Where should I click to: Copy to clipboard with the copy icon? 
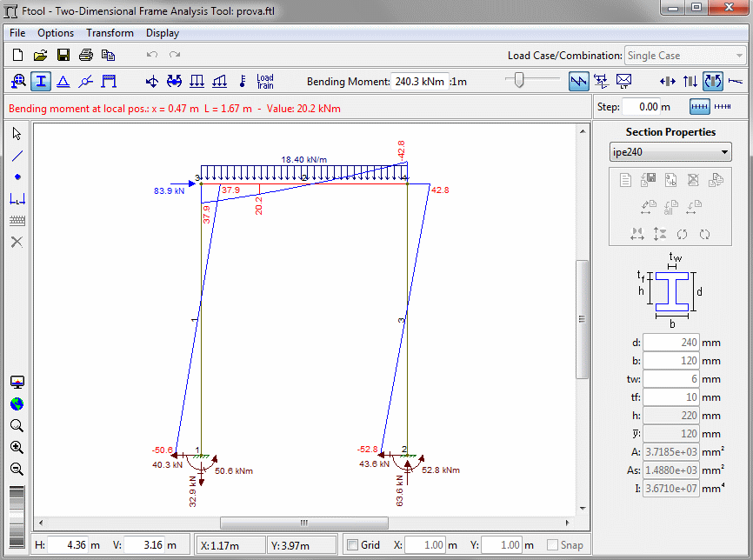pos(108,55)
